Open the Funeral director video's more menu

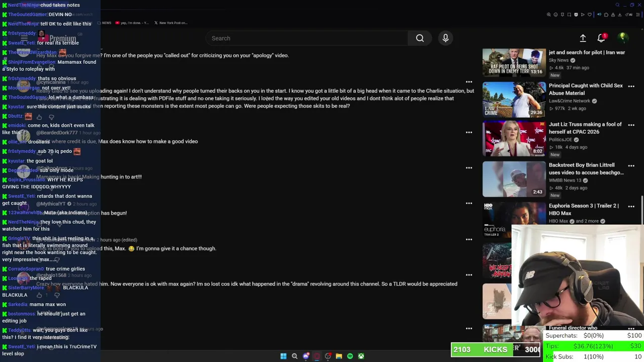point(631,328)
